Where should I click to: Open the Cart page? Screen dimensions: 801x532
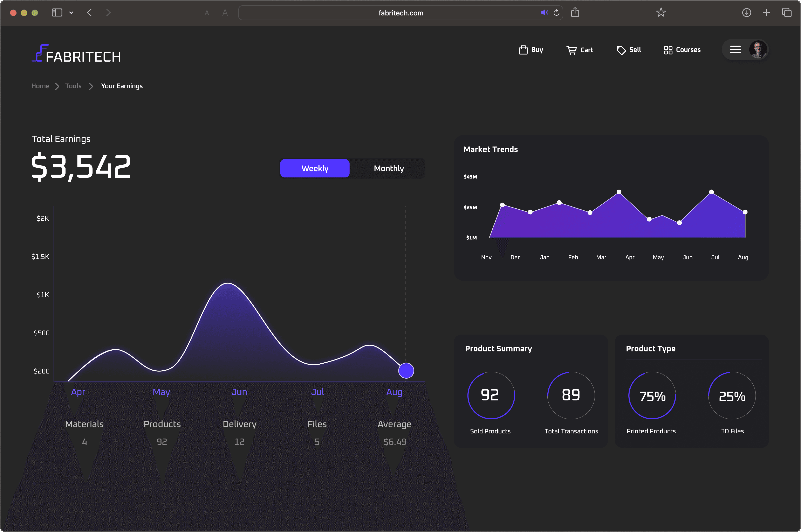(580, 50)
